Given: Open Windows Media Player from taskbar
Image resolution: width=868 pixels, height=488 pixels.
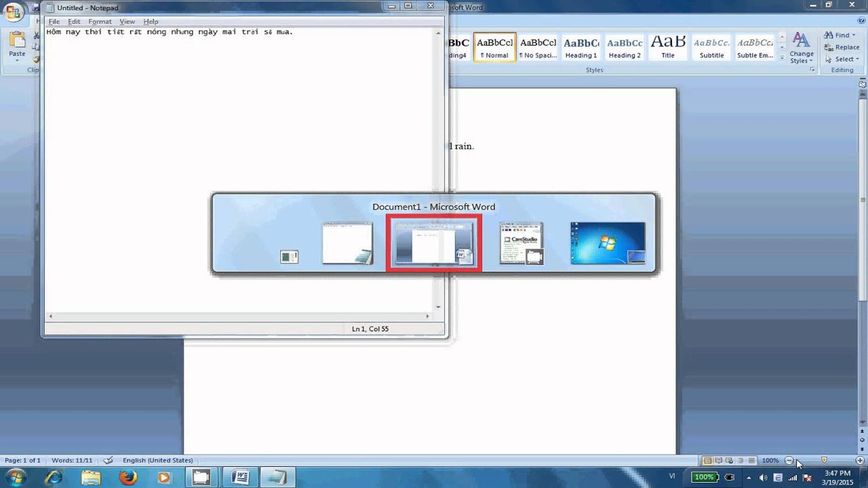Looking at the screenshot, I should (x=164, y=478).
